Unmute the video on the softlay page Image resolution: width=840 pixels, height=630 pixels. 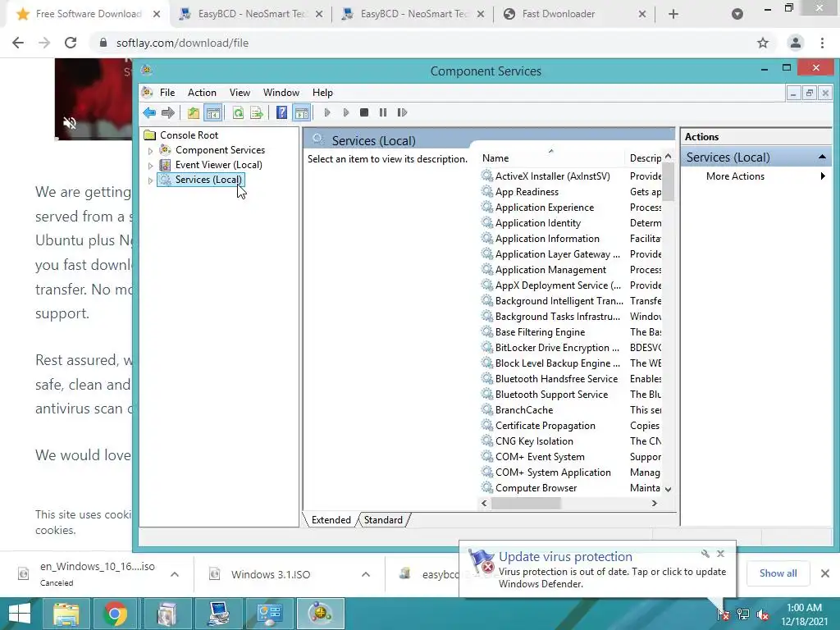[70, 123]
